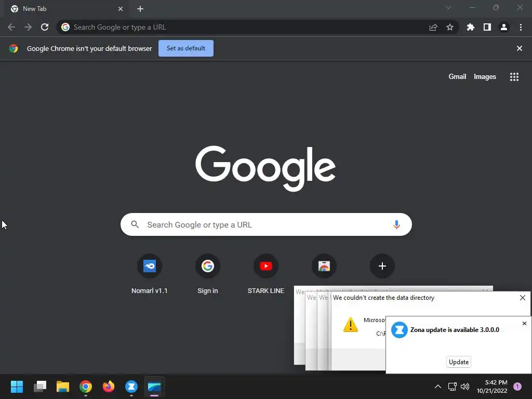The height and width of the screenshot is (399, 532).
Task: Open the volume tray icon
Action: pyautogui.click(x=465, y=387)
